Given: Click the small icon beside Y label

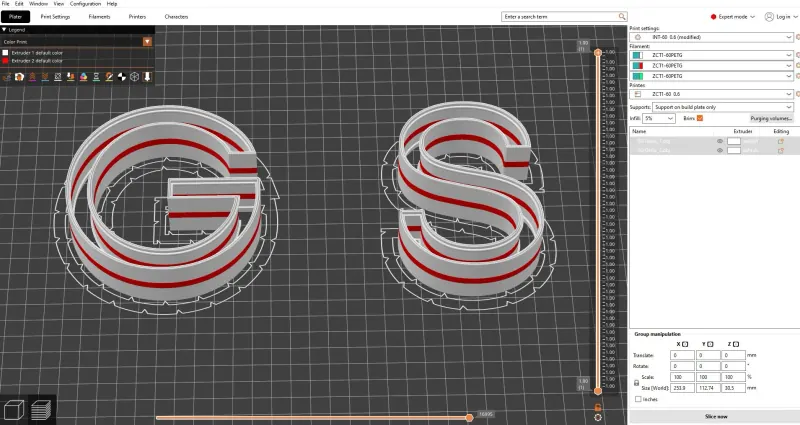Looking at the screenshot, I should [x=710, y=344].
